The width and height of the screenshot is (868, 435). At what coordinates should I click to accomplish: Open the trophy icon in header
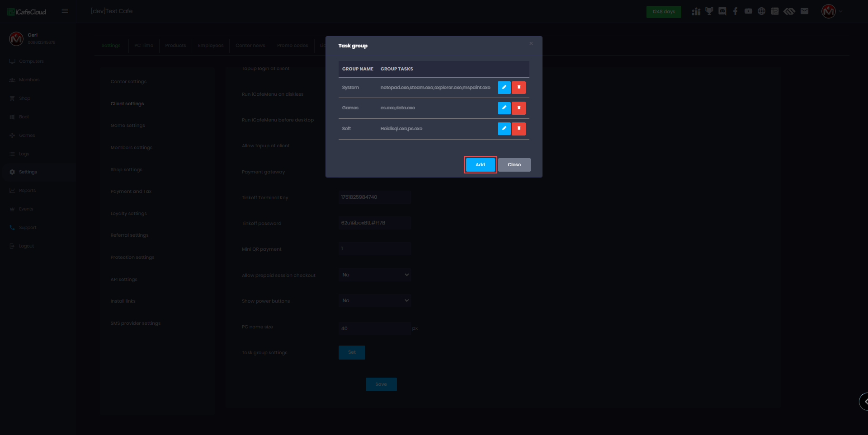pyautogui.click(x=709, y=11)
